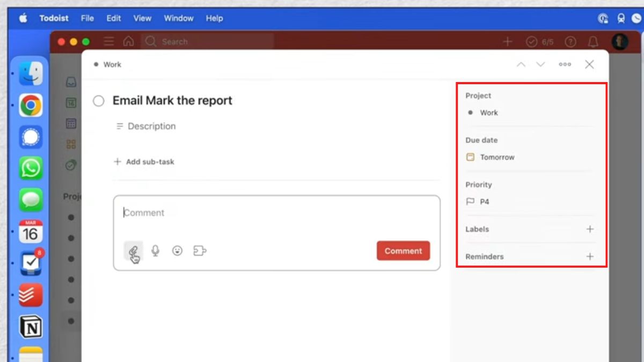Open Finder from the dock
This screenshot has width=644, height=362.
31,73
